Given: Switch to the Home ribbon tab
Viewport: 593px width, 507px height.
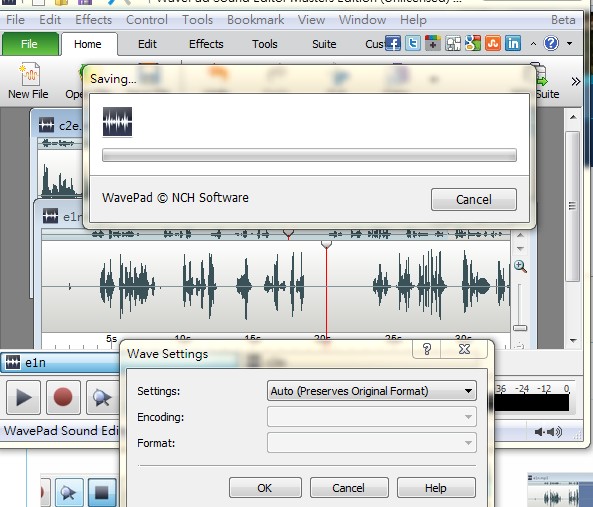Looking at the screenshot, I should [x=88, y=44].
